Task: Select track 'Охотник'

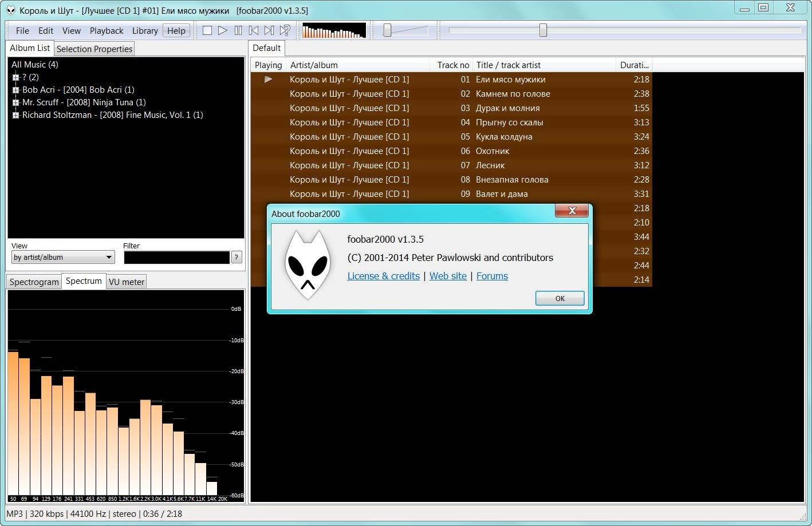Action: coord(452,151)
